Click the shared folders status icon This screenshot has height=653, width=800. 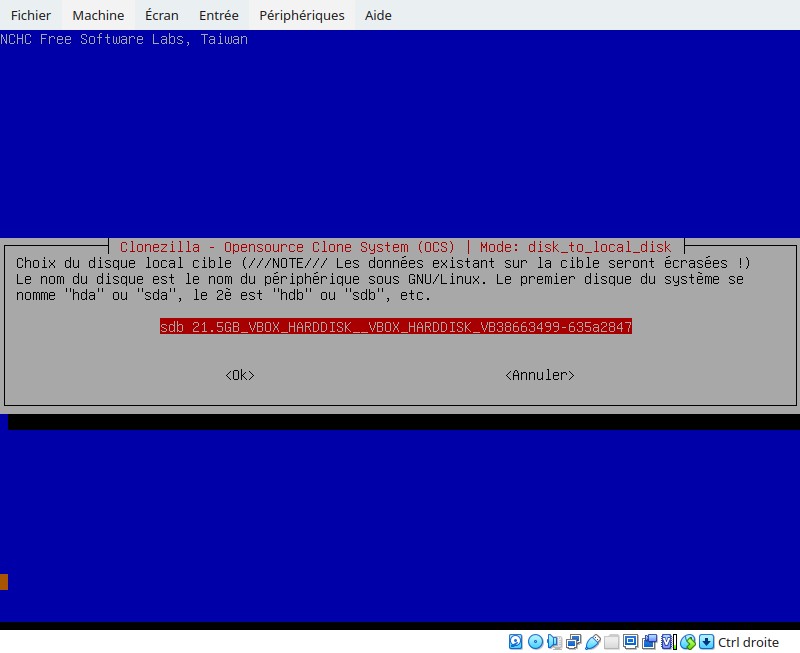pyautogui.click(x=611, y=642)
